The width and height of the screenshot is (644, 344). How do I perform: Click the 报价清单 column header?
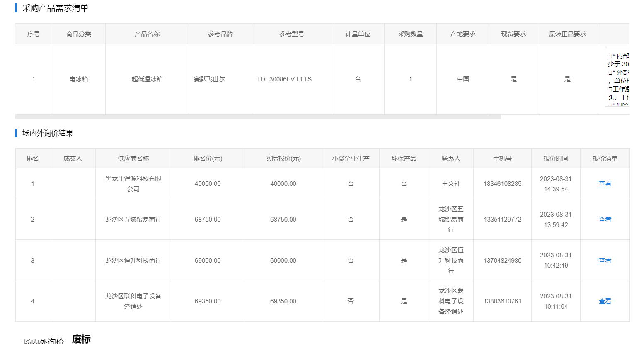pyautogui.click(x=605, y=159)
